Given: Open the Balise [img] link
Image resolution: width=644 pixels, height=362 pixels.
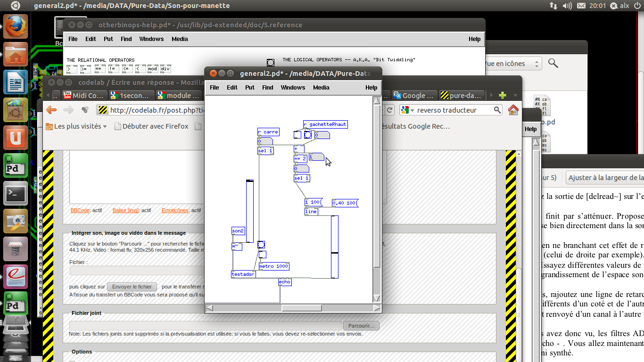Looking at the screenshot, I should (x=126, y=210).
